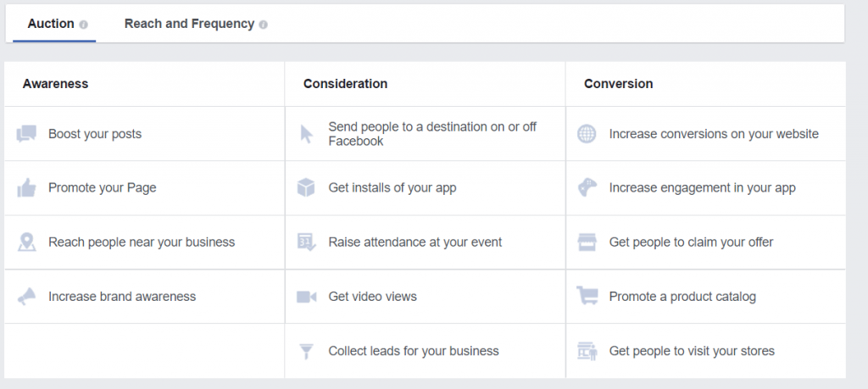Image resolution: width=868 pixels, height=389 pixels.
Task: Click the info icon beside Reach and Frequency
Action: tap(263, 25)
